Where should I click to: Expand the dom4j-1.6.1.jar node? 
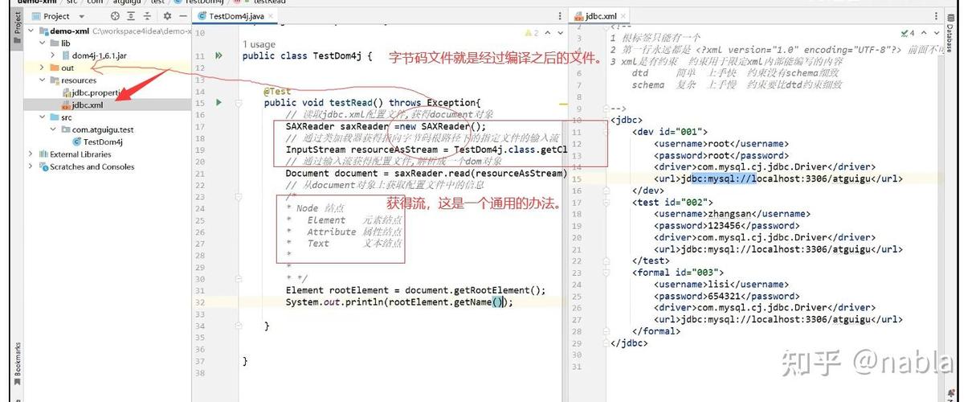[53, 55]
